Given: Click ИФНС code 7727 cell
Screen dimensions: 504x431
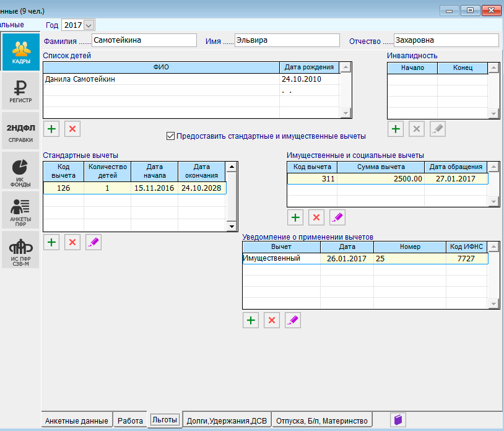Looking at the screenshot, I should (466, 258).
